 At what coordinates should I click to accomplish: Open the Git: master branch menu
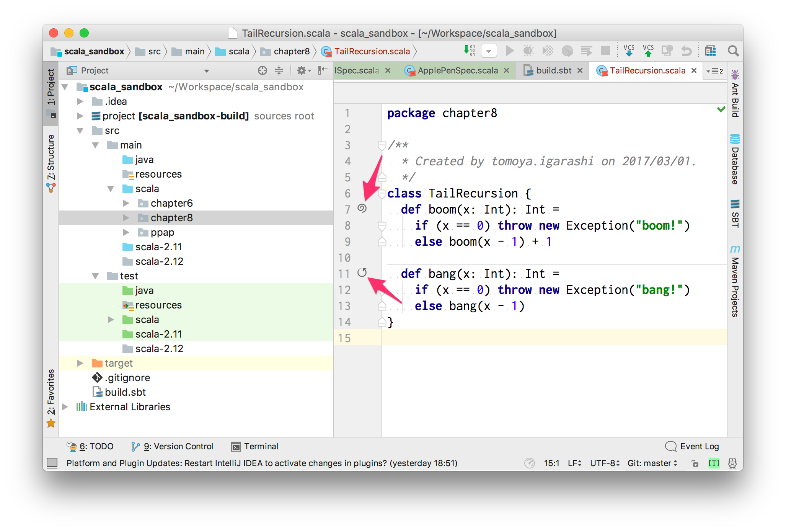(x=652, y=463)
